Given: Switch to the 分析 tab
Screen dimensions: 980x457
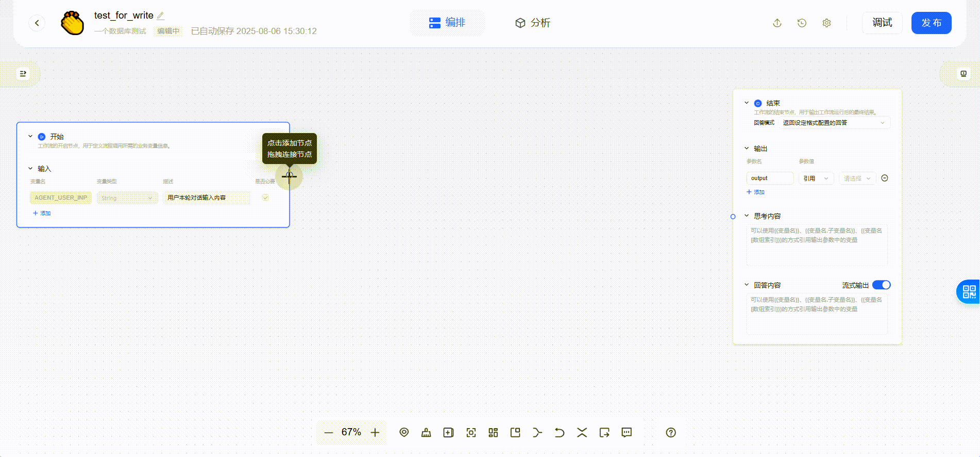Looking at the screenshot, I should pyautogui.click(x=533, y=23).
